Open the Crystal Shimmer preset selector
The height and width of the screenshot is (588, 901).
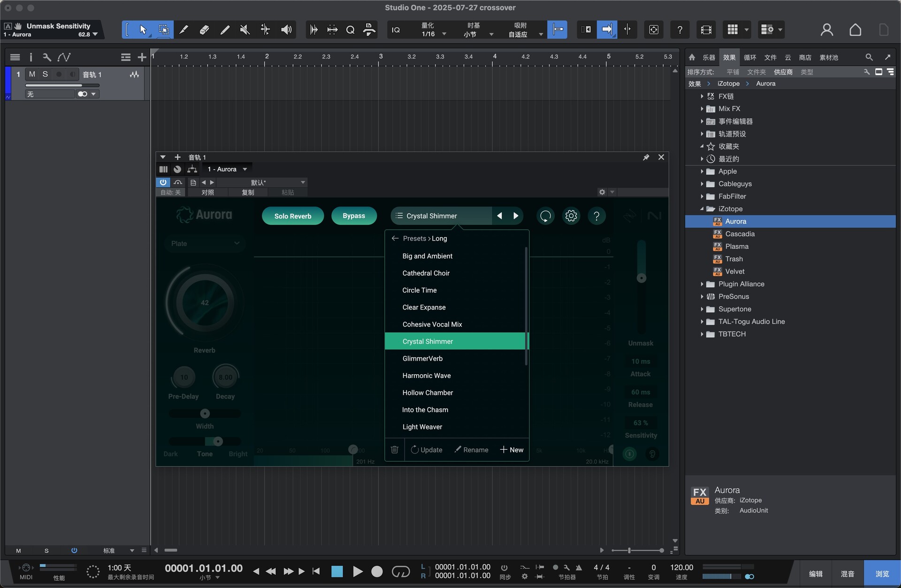click(441, 216)
